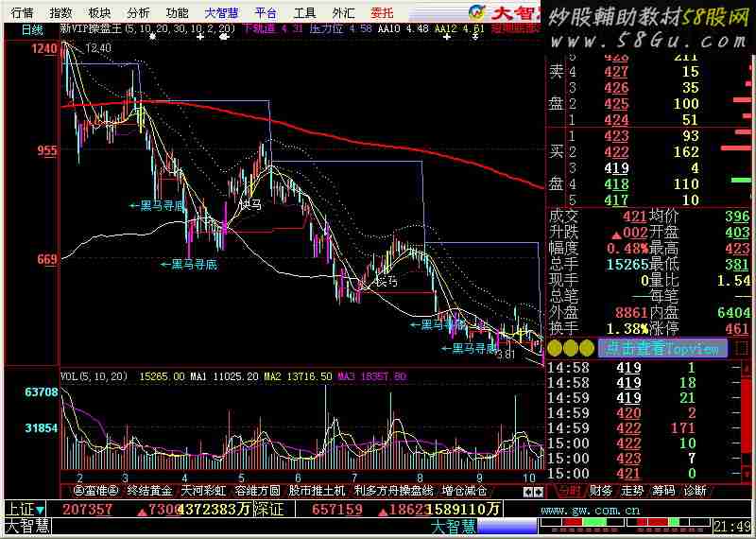The image size is (756, 539).
Task: Click the sell level 1 price 424
Action: (x=616, y=119)
